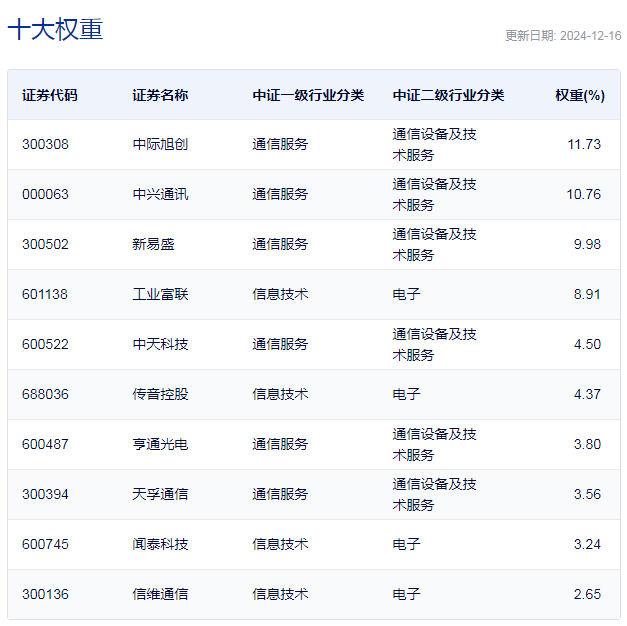This screenshot has width=627, height=626.
Task: Select stock code 600745
Action: click(45, 544)
